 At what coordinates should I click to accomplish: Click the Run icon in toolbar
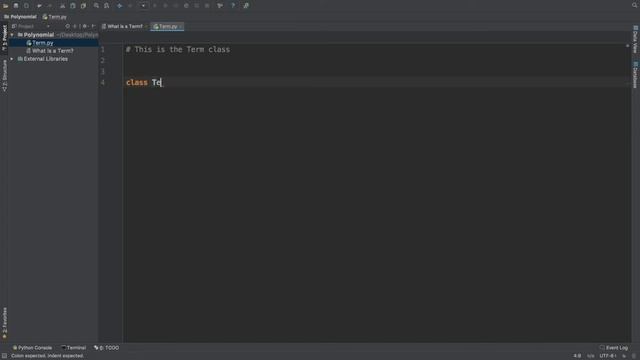(x=155, y=6)
